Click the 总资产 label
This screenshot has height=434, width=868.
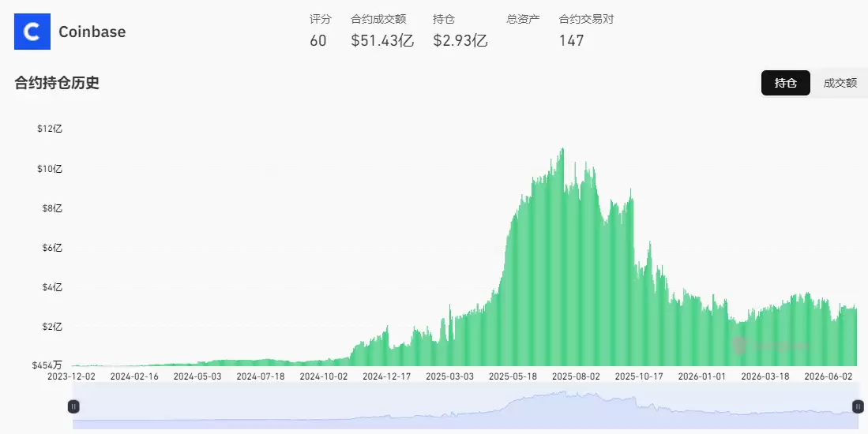tap(523, 19)
